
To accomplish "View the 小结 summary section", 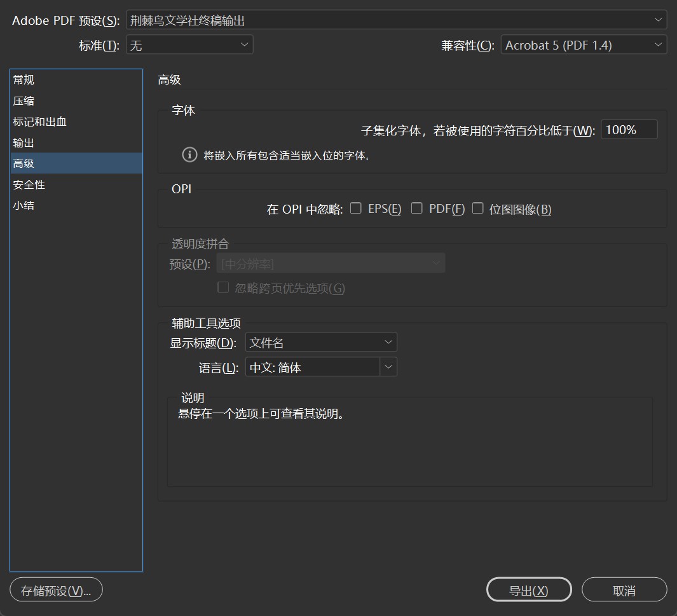I will (x=24, y=205).
